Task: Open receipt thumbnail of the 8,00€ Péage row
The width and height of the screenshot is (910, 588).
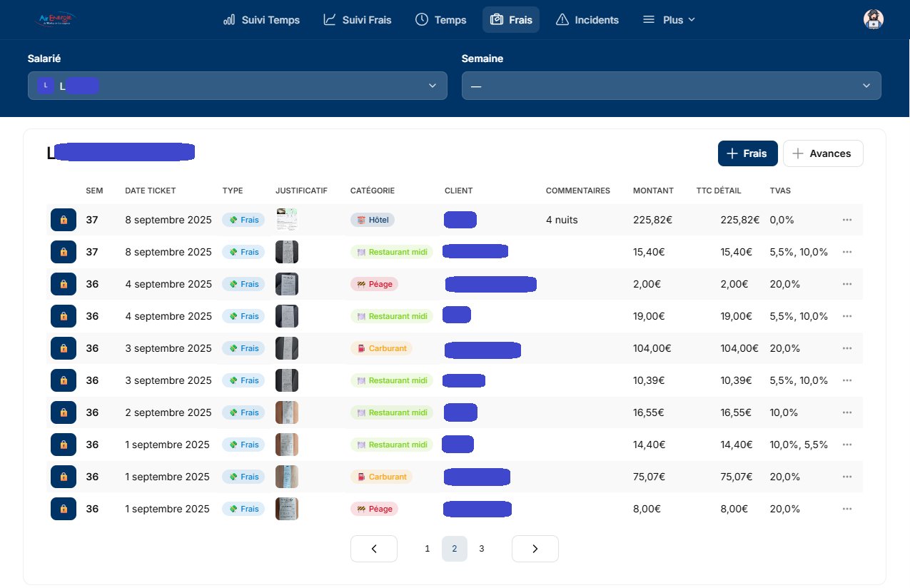Action: (x=287, y=509)
